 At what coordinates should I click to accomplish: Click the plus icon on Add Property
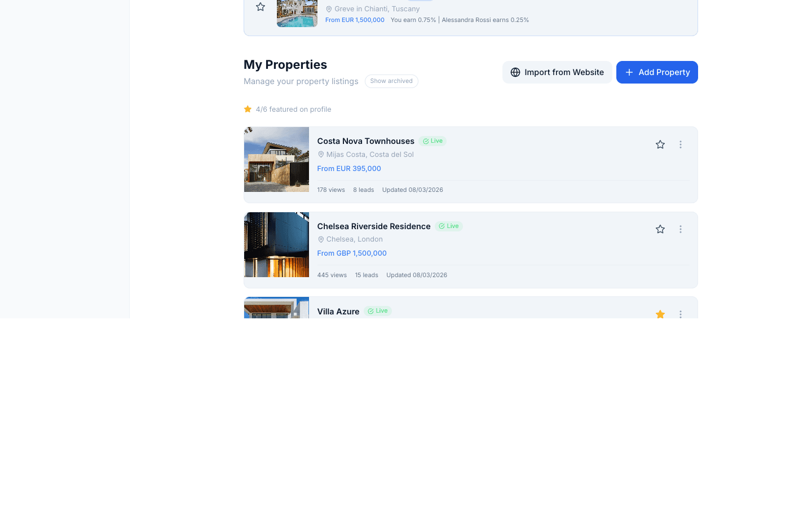pyautogui.click(x=629, y=72)
